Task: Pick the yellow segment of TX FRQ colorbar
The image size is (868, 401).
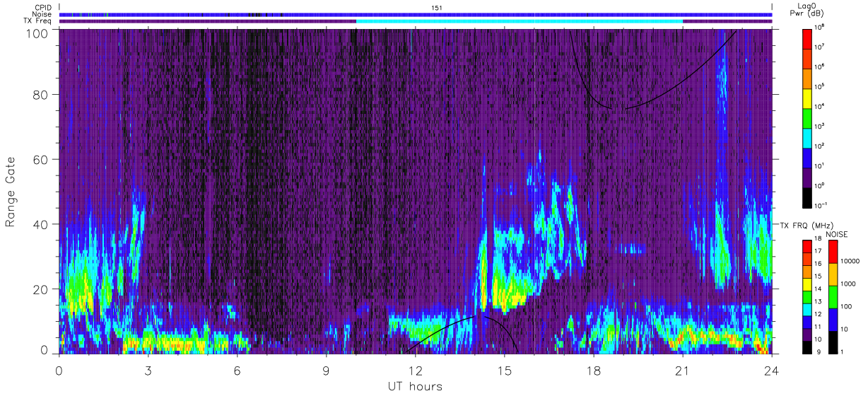Action: [807, 284]
